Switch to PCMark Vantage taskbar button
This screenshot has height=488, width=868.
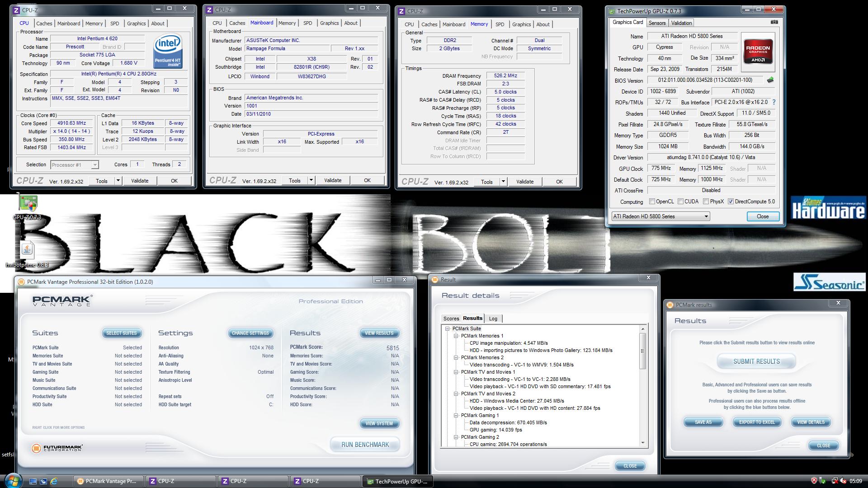(x=108, y=481)
